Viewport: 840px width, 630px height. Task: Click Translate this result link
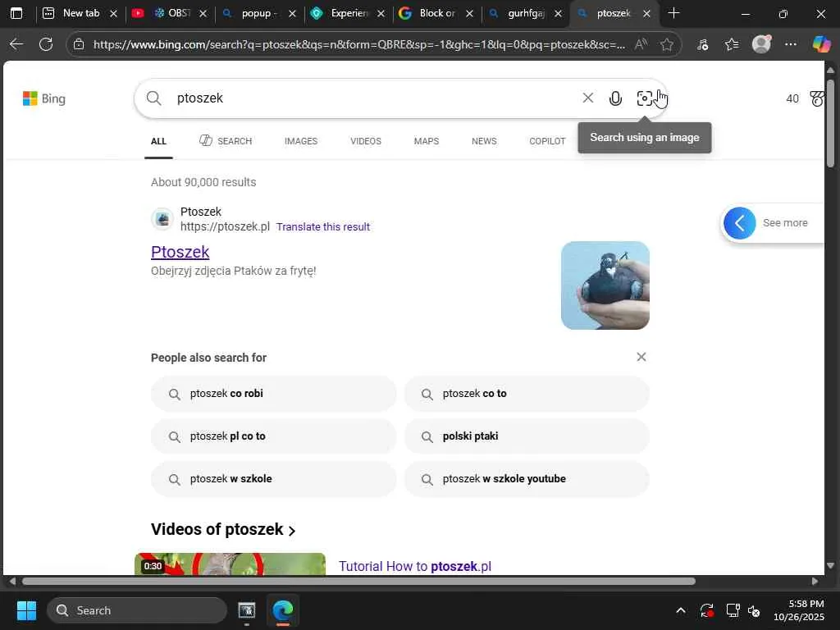tap(323, 227)
